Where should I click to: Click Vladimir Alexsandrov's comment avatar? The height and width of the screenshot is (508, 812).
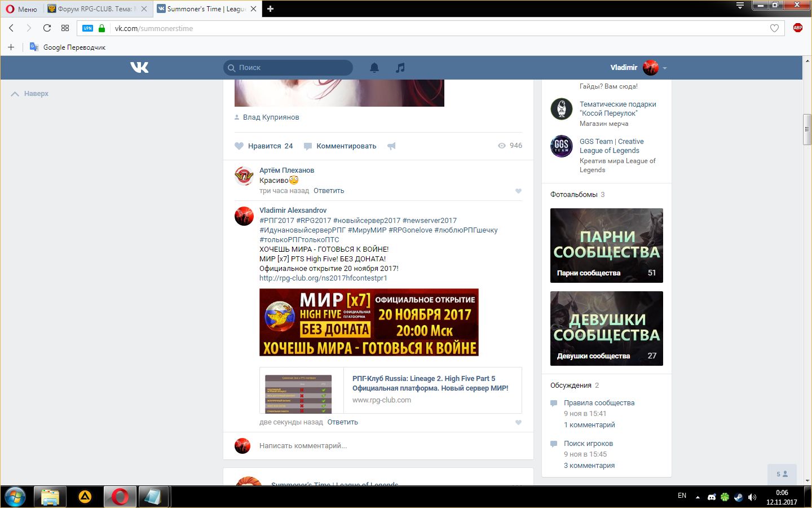(x=244, y=216)
